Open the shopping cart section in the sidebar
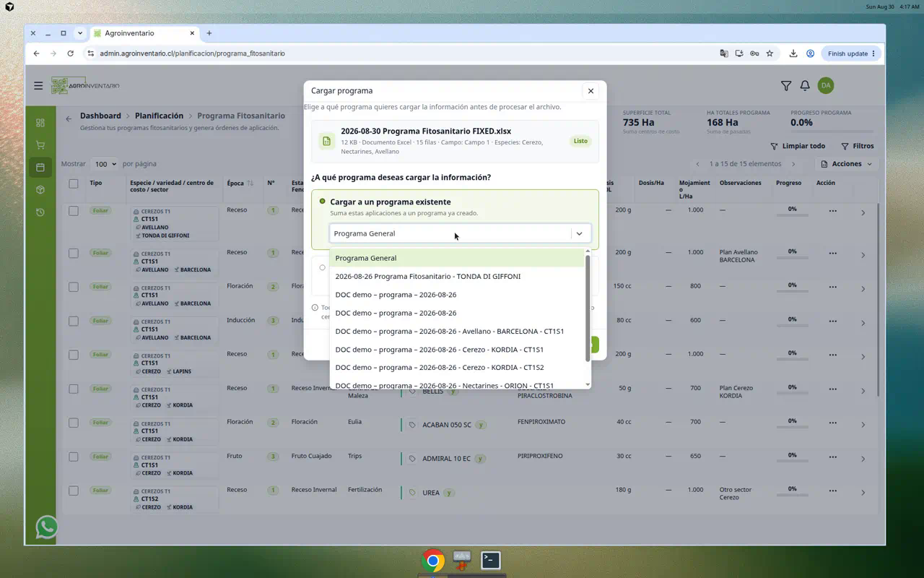The image size is (924, 578). coord(40,145)
